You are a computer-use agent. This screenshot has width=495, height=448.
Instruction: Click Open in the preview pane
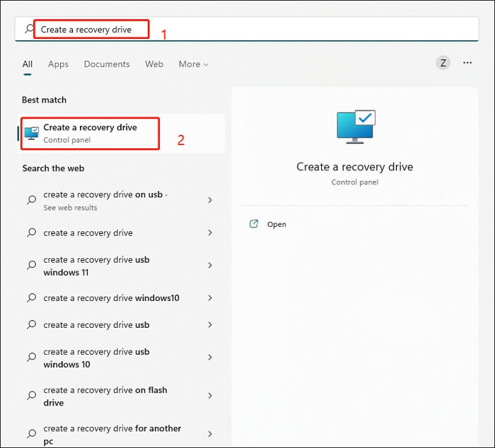click(276, 224)
